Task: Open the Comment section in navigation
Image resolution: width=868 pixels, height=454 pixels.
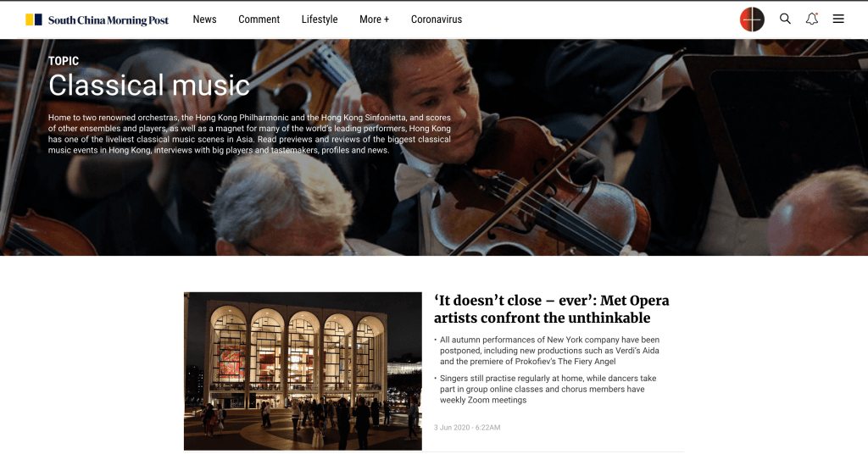Action: [259, 19]
